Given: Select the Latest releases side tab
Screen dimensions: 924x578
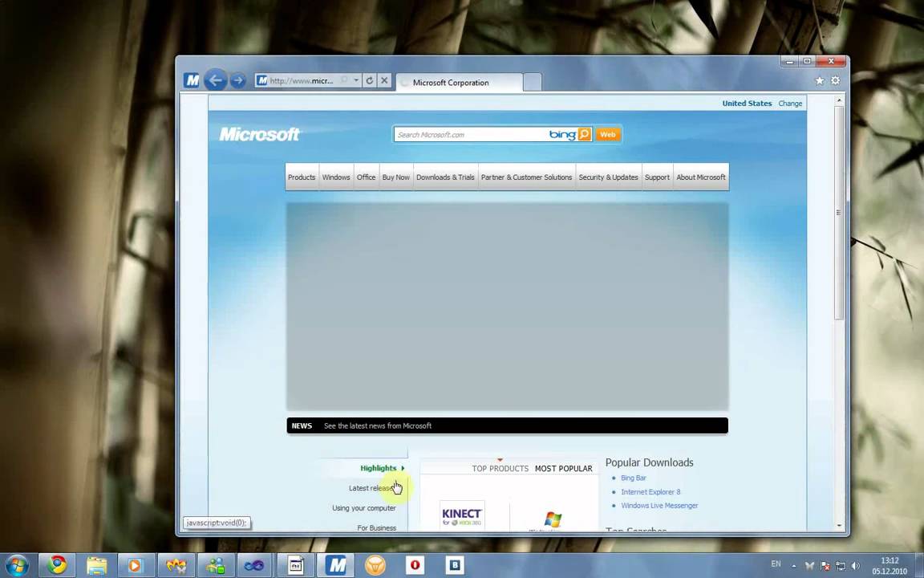Looking at the screenshot, I should click(372, 488).
